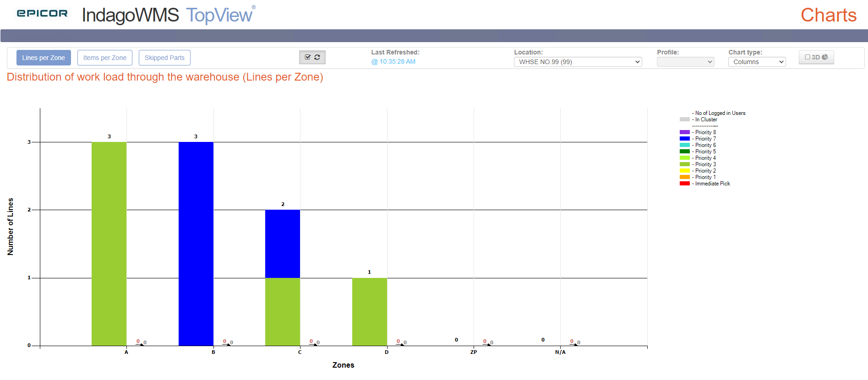Open the Profile dropdown

coord(686,62)
